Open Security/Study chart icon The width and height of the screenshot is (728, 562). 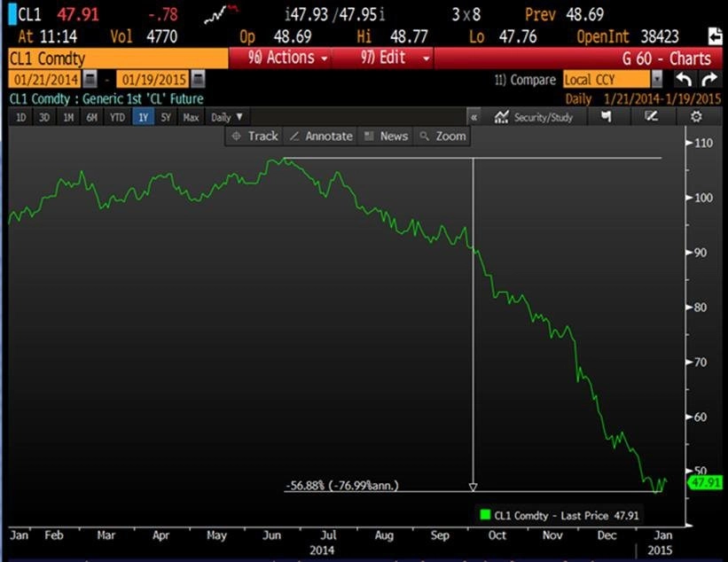coord(534,117)
